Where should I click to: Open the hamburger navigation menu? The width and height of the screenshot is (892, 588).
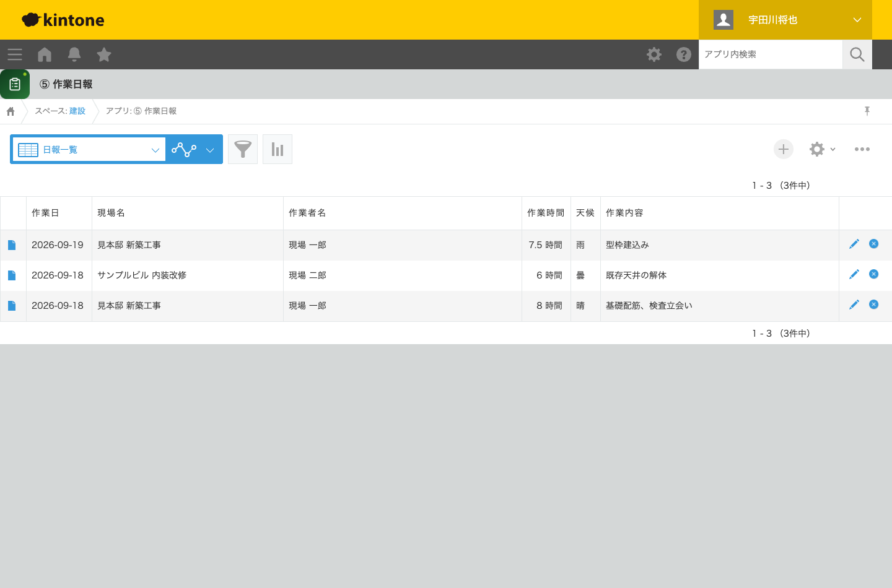[x=15, y=54]
